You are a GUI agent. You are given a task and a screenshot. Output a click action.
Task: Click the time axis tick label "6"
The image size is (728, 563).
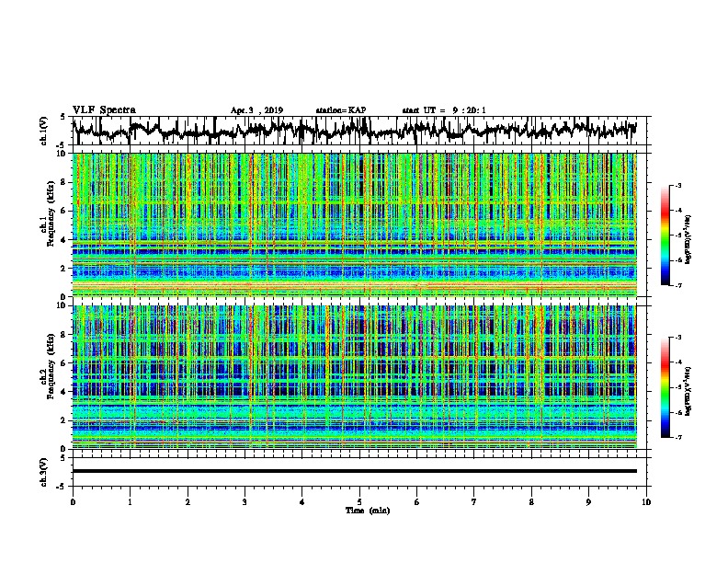pyautogui.click(x=417, y=502)
